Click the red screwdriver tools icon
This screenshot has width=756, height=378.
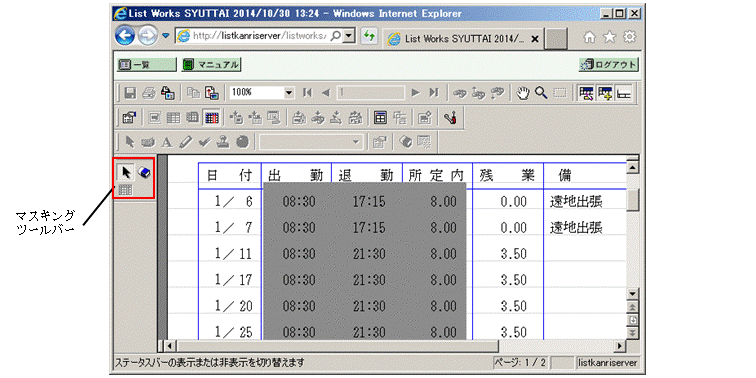451,117
